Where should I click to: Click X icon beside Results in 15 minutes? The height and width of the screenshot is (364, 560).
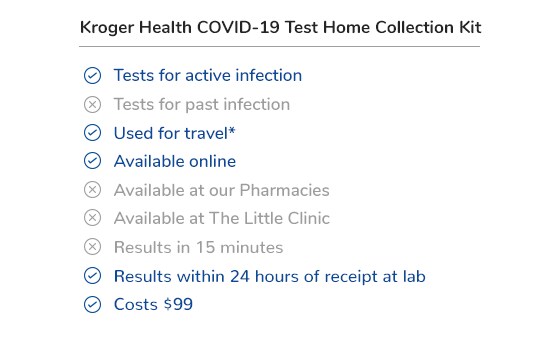click(92, 247)
